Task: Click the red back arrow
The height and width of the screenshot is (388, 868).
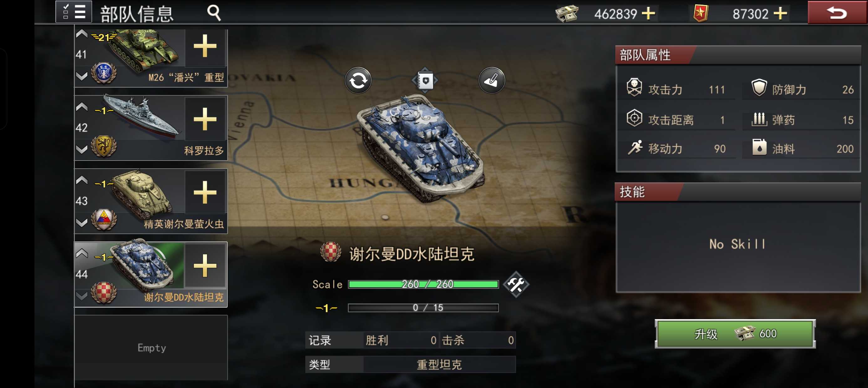Action: click(837, 13)
